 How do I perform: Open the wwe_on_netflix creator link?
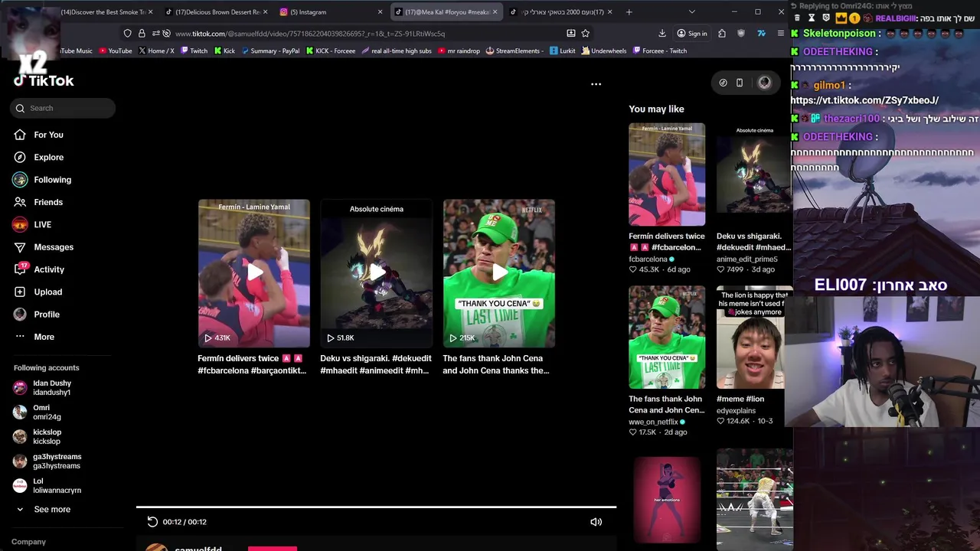(x=657, y=422)
